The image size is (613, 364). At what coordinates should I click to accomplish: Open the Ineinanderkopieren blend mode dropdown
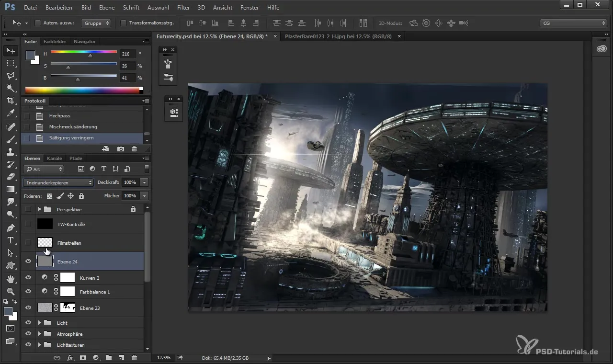58,182
